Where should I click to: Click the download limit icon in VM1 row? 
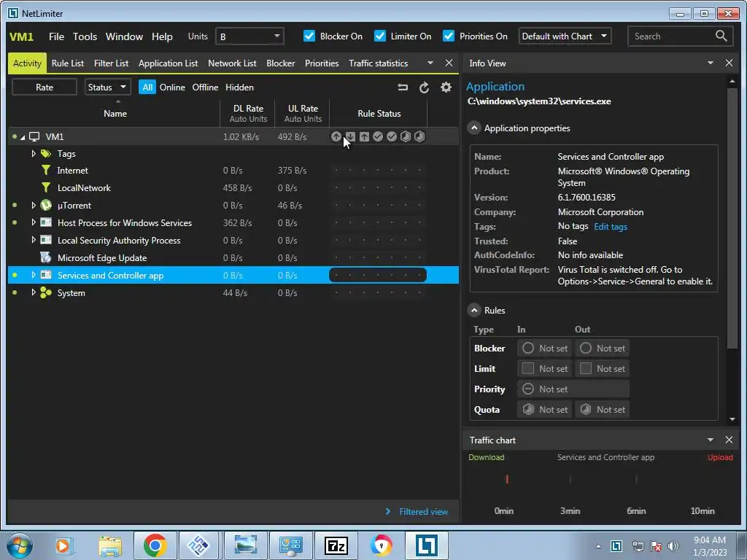(350, 136)
